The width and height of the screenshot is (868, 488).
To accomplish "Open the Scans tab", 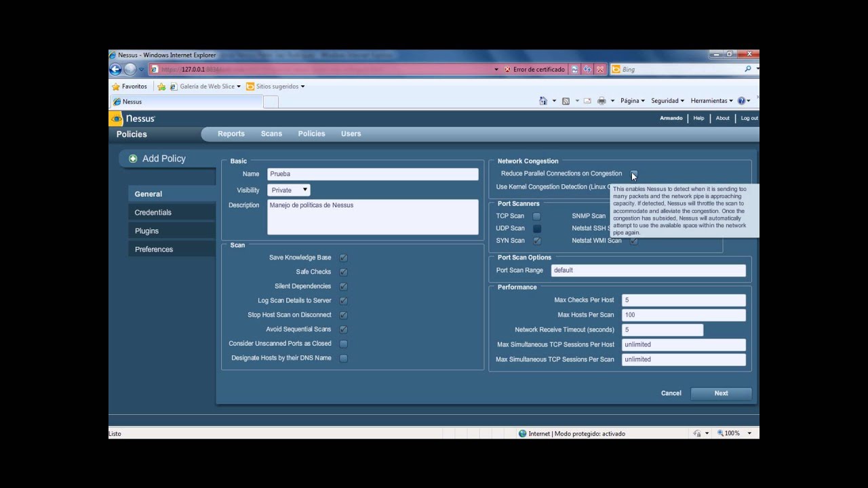I will point(271,134).
